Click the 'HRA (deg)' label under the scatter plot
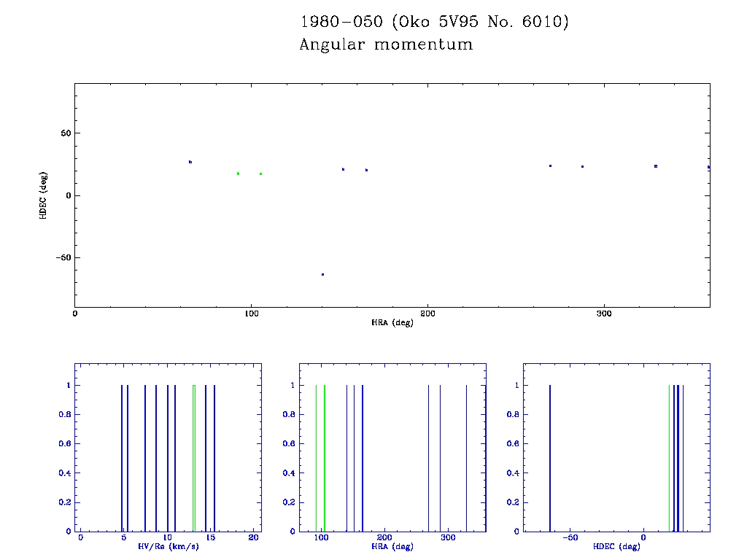The image size is (747, 560). [392, 322]
